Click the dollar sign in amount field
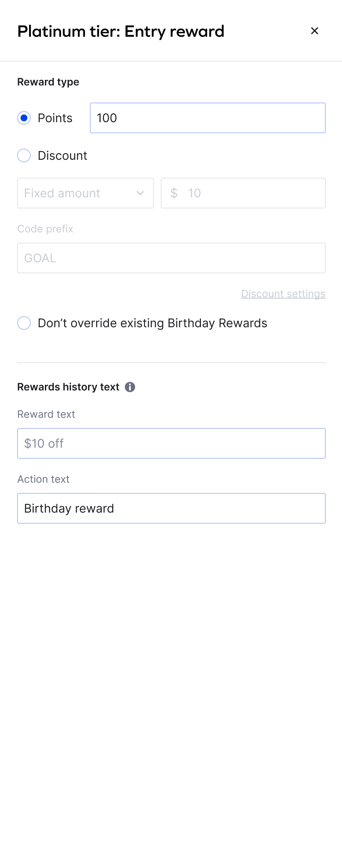Image resolution: width=342 pixels, height=868 pixels. [x=174, y=193]
